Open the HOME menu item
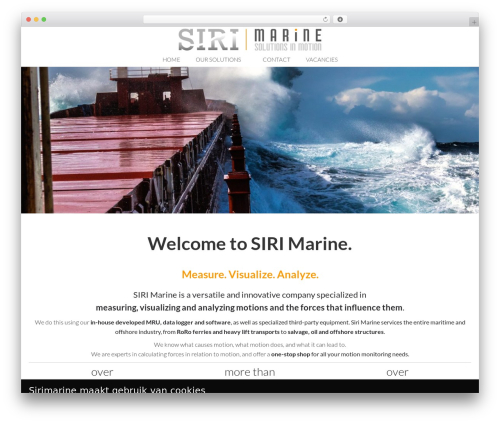Viewport: 500px width, 423px height. click(x=171, y=60)
